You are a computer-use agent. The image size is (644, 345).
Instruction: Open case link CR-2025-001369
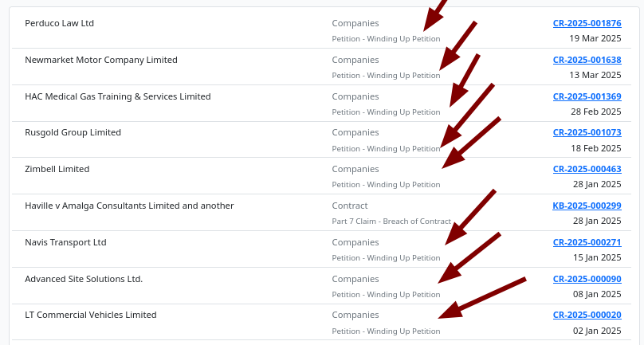587,96
